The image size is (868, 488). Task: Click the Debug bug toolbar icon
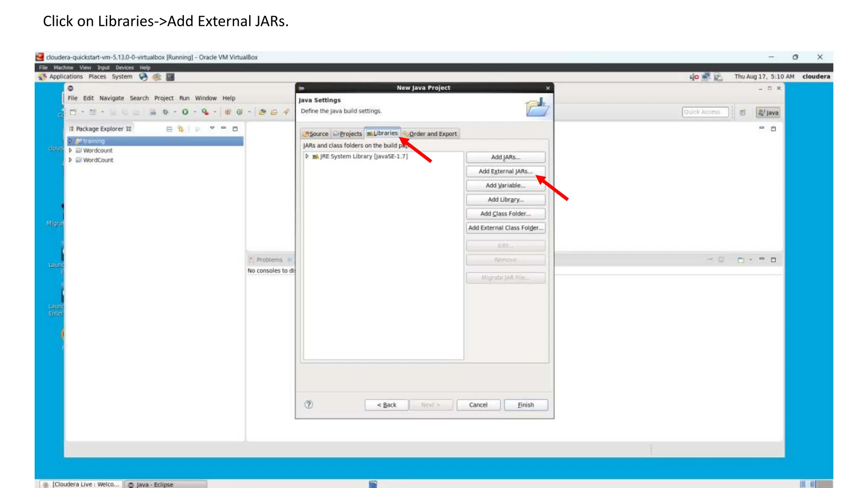point(166,112)
